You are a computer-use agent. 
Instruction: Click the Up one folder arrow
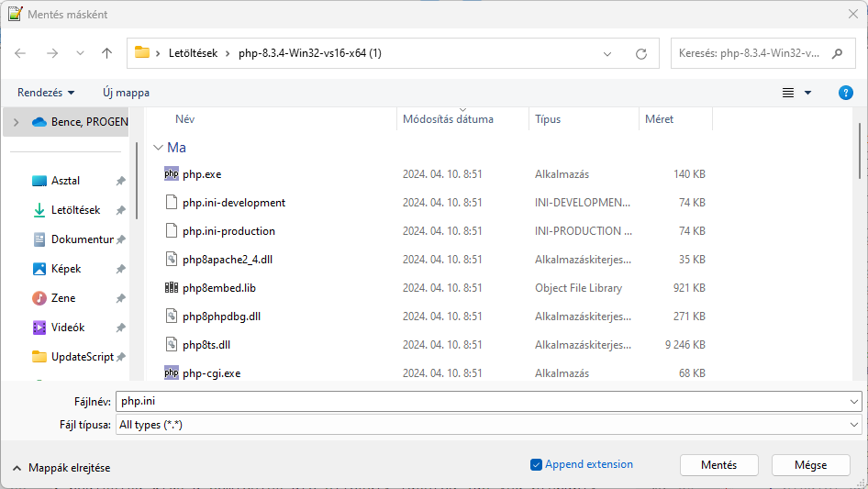click(x=107, y=53)
